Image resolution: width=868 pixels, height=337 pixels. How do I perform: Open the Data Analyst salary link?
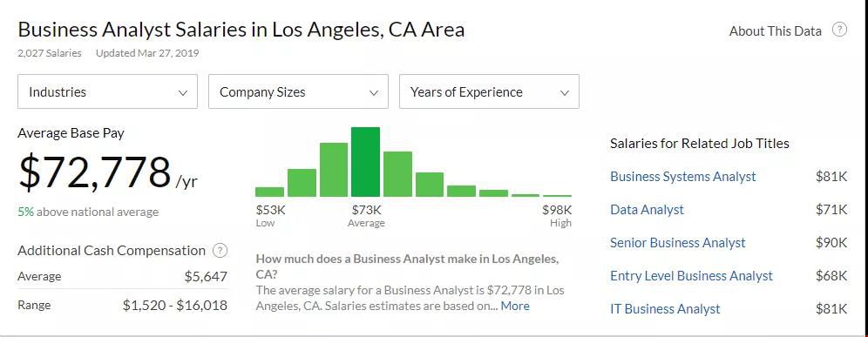tap(647, 210)
